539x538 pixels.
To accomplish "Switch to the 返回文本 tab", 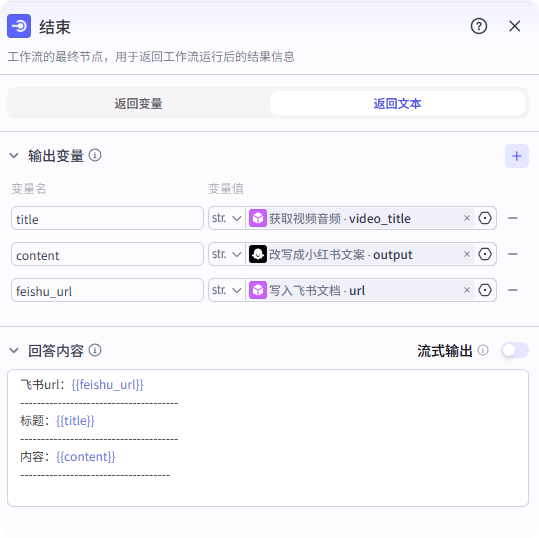I will click(397, 103).
